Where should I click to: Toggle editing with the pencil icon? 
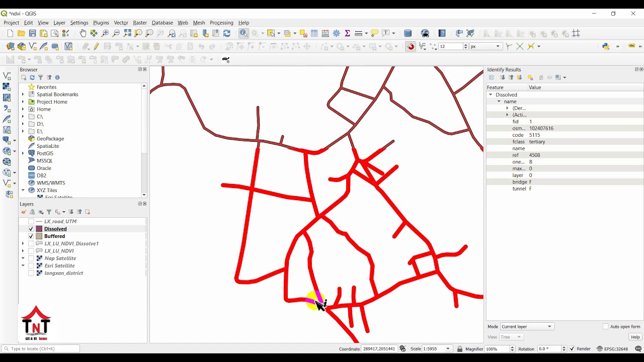pos(97,46)
